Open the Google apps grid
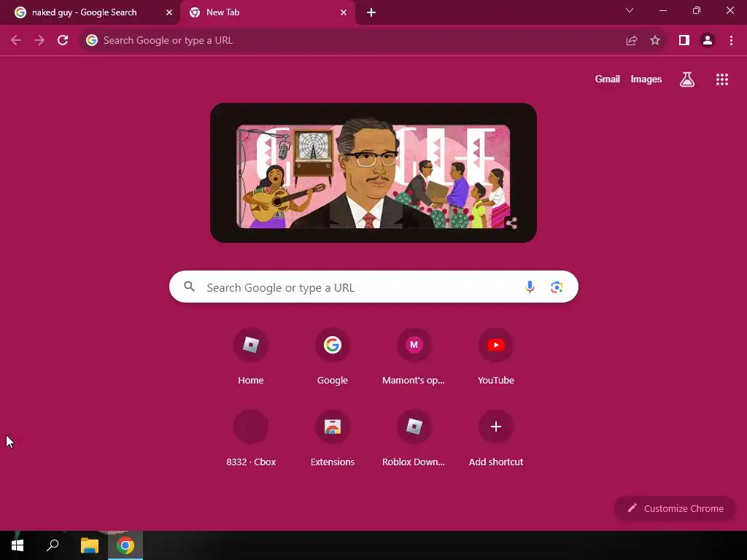The height and width of the screenshot is (560, 747). [721, 79]
